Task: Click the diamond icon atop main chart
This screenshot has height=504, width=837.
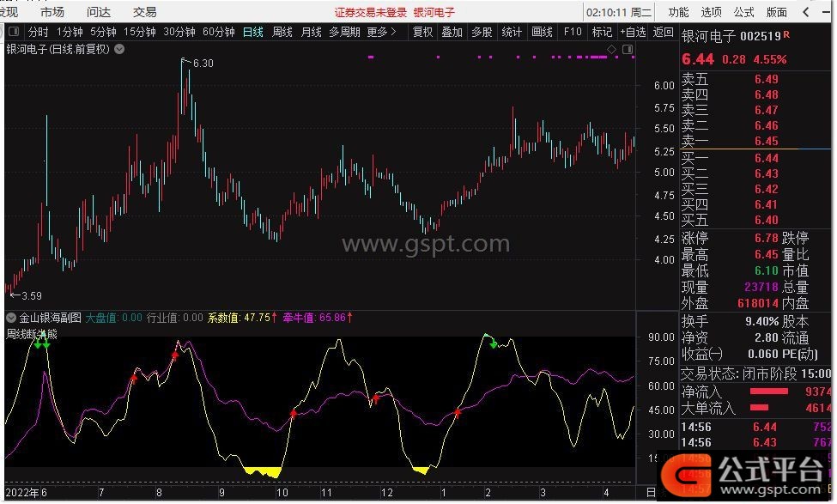Action: [612, 50]
